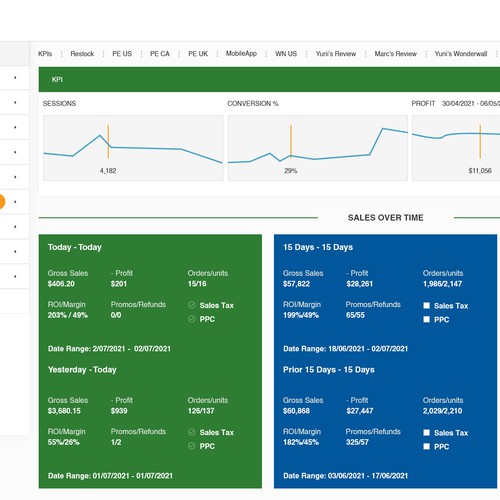Viewport: 500px width, 500px height.
Task: Click Profit value $939
Action: [x=119, y=411]
